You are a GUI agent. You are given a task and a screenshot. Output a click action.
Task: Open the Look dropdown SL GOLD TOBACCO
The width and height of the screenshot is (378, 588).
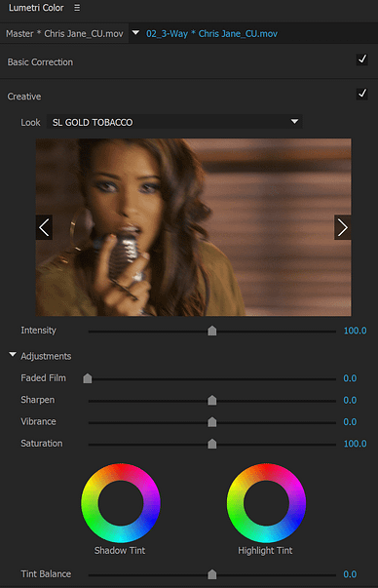point(174,122)
